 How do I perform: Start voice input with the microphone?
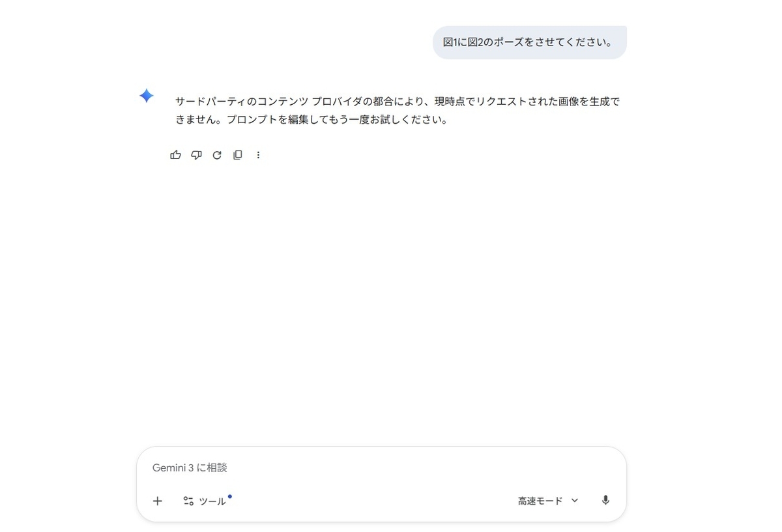[605, 500]
